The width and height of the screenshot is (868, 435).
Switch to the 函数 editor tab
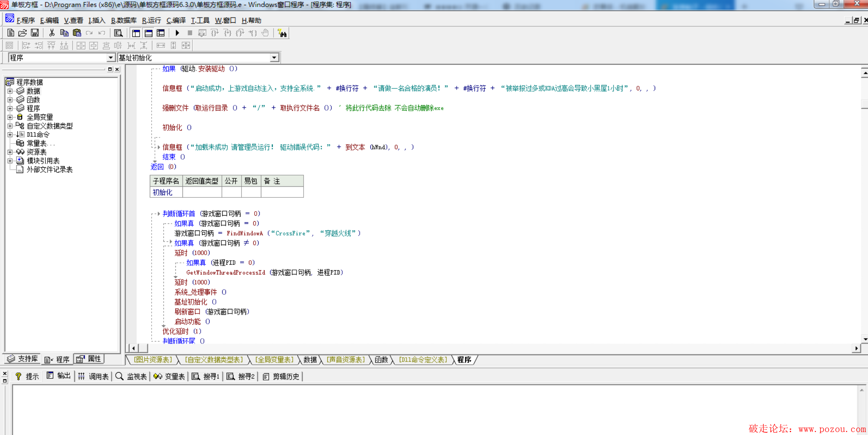point(381,360)
